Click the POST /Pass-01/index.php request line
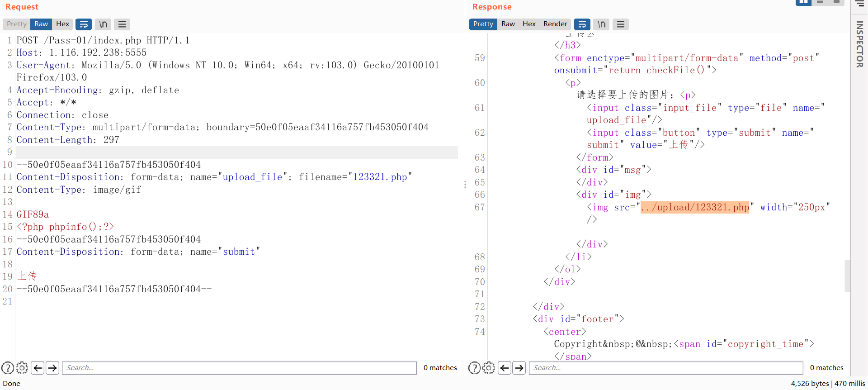The width and height of the screenshot is (868, 390). [103, 40]
